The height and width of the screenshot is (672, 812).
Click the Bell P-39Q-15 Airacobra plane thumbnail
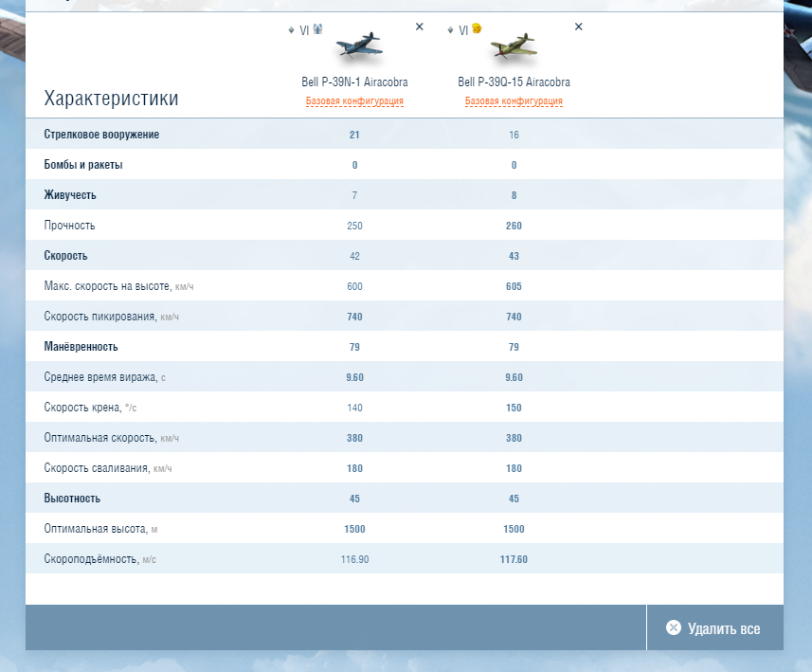click(x=514, y=46)
